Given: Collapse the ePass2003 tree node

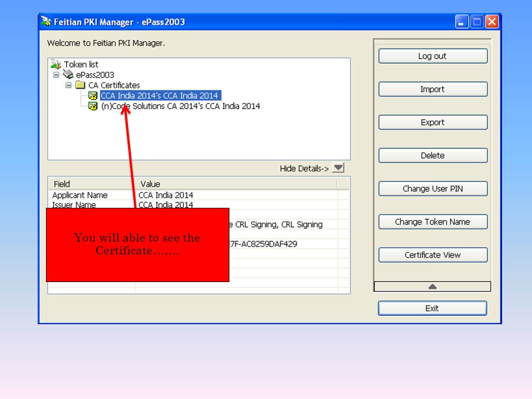Looking at the screenshot, I should point(57,75).
